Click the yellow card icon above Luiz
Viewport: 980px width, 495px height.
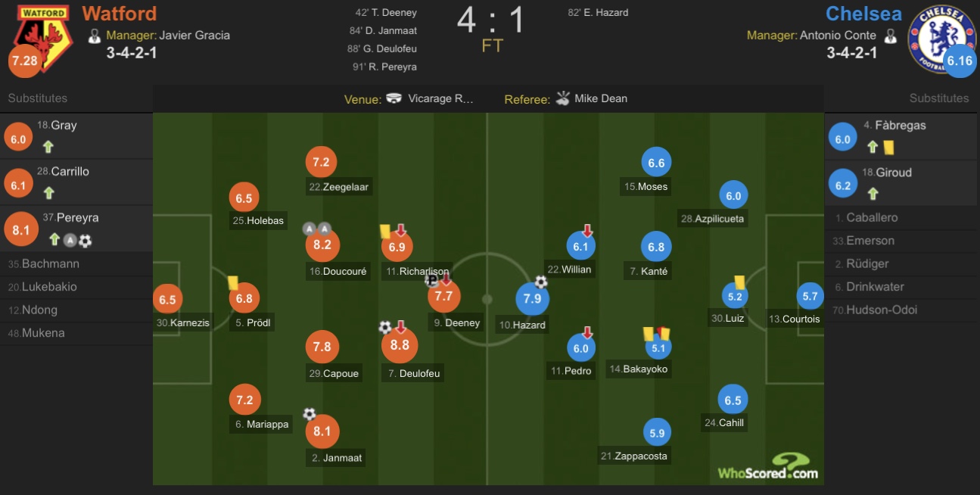[x=739, y=282]
